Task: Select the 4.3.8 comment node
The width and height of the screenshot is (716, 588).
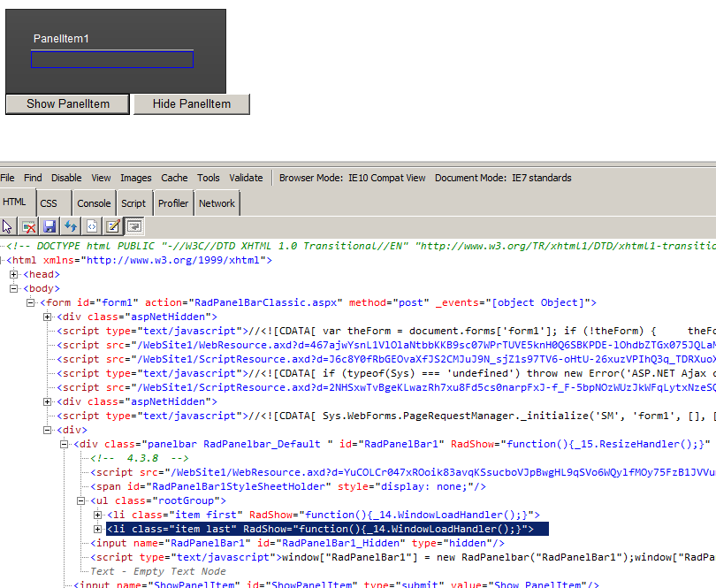Action: click(140, 459)
